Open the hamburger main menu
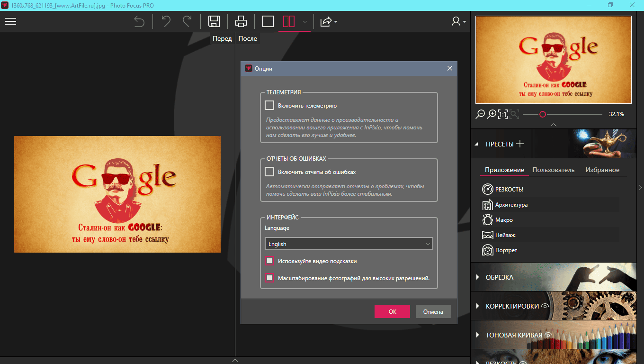This screenshot has width=644, height=364. click(x=10, y=21)
